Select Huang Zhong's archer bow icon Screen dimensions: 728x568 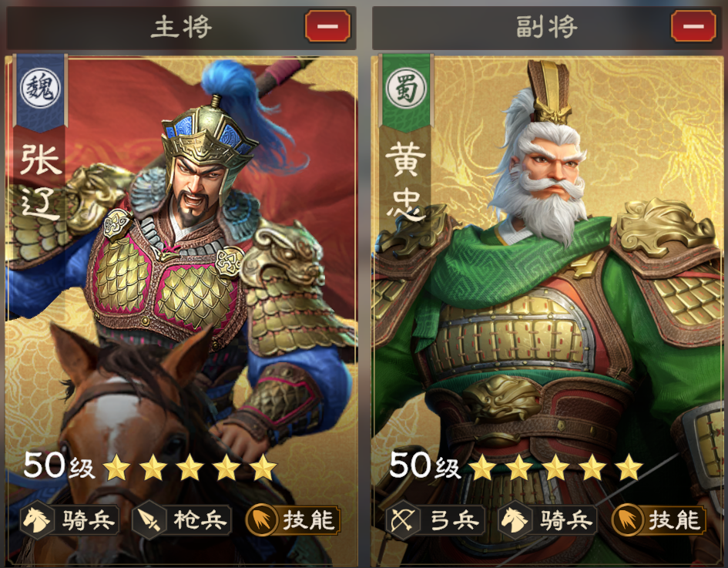click(x=403, y=519)
